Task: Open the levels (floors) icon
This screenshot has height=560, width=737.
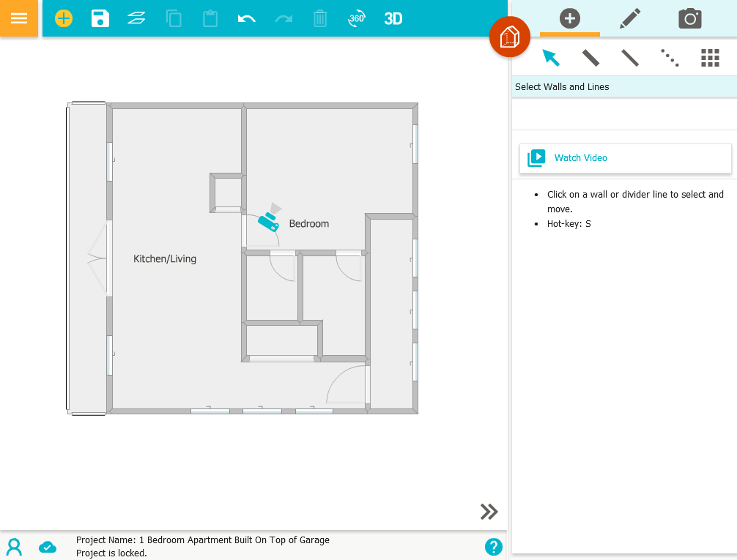Action: [x=136, y=18]
